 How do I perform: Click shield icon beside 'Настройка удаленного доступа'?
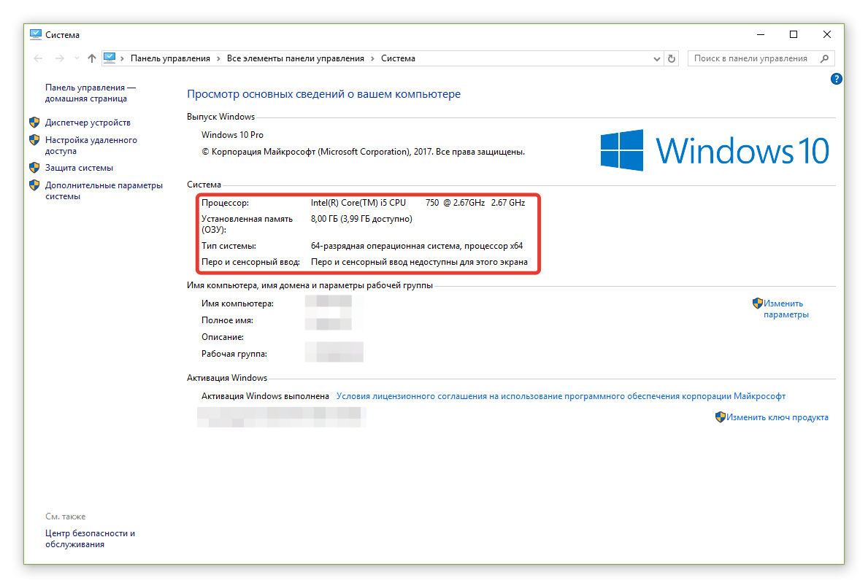(x=34, y=140)
